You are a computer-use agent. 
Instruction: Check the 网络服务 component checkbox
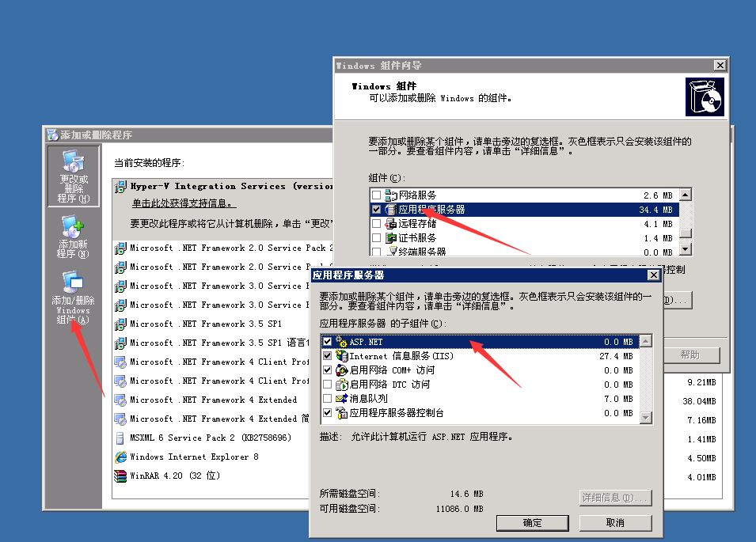click(376, 195)
